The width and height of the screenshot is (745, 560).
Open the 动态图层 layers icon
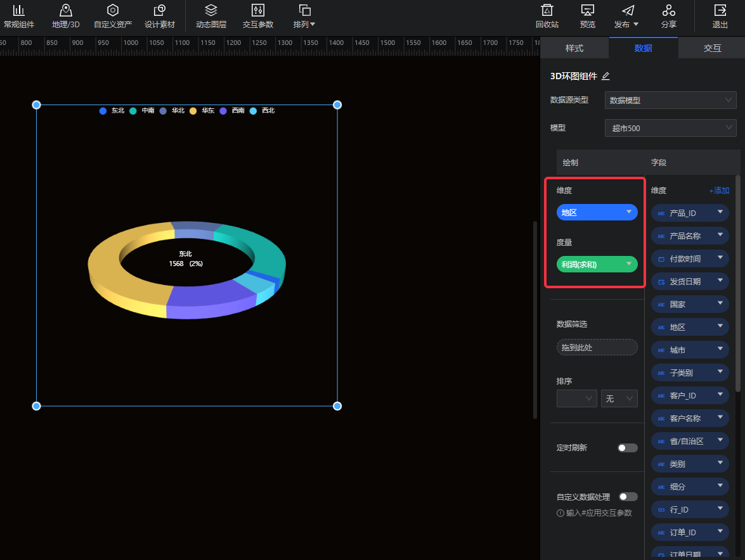pyautogui.click(x=211, y=11)
